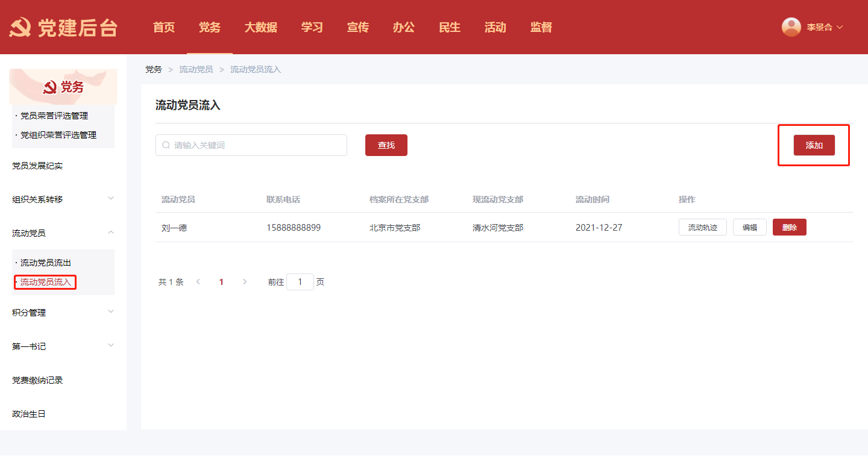868x456 pixels.
Task: Click the 党建后台 party emblem logo
Action: 20,28
